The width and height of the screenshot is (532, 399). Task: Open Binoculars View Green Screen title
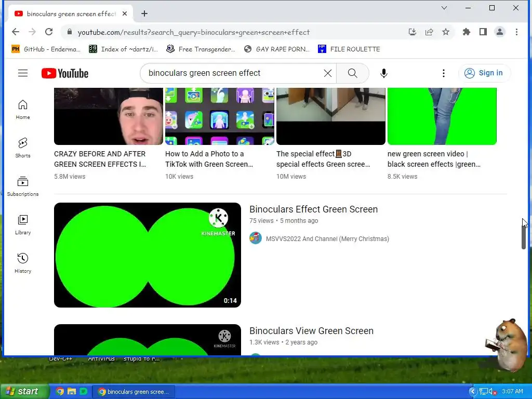tap(312, 331)
